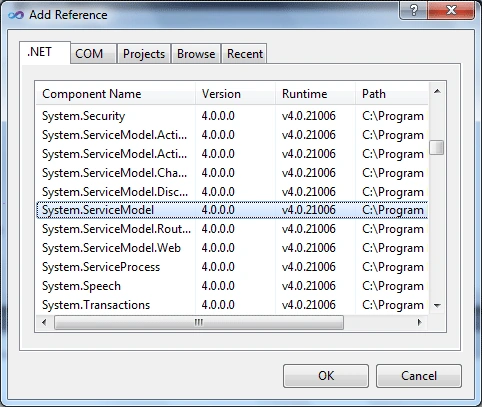Viewport: 482px width, 407px height.
Task: Select the System.ServiceModel.Rout... row
Action: click(x=232, y=229)
